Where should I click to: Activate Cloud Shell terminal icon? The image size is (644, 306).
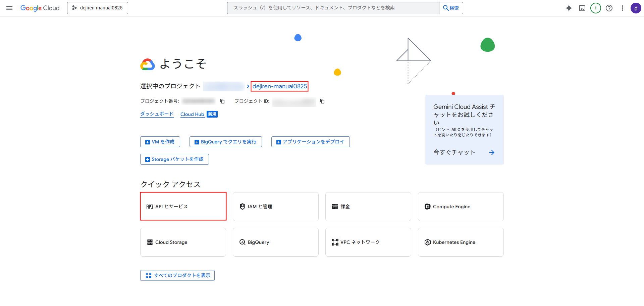point(582,8)
